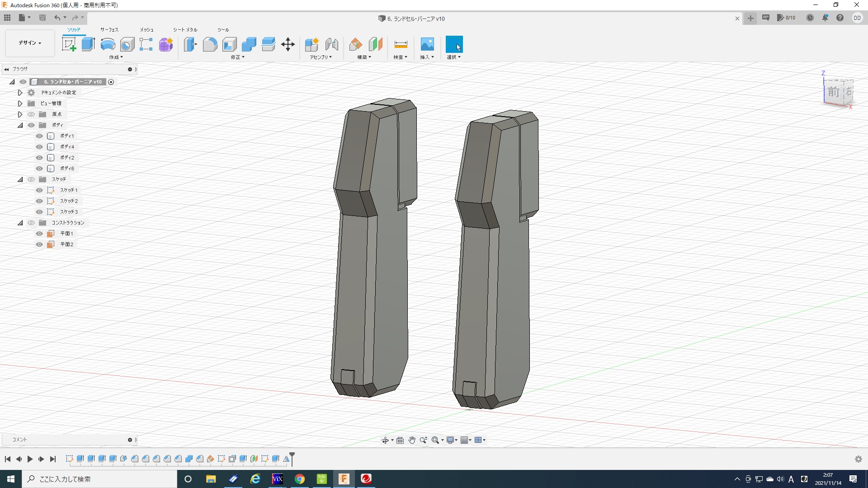This screenshot has width=868, height=488.
Task: Open the 作成 menu label
Action: (116, 57)
